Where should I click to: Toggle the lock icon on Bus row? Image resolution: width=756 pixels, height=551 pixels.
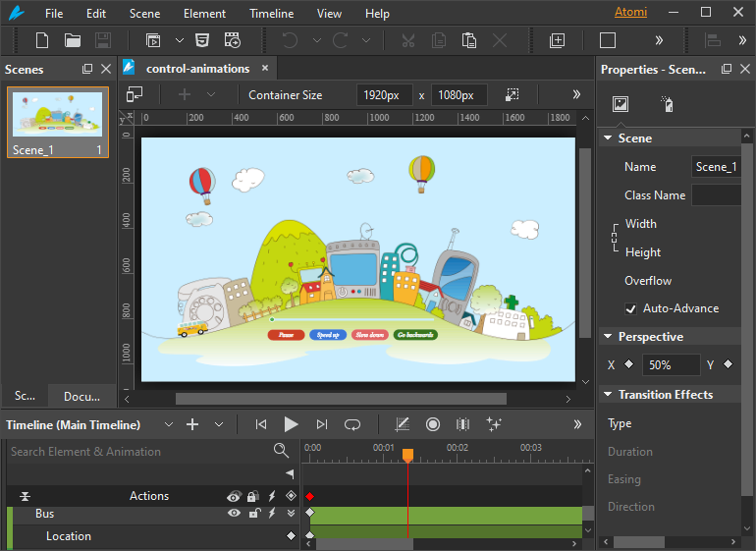(253, 514)
